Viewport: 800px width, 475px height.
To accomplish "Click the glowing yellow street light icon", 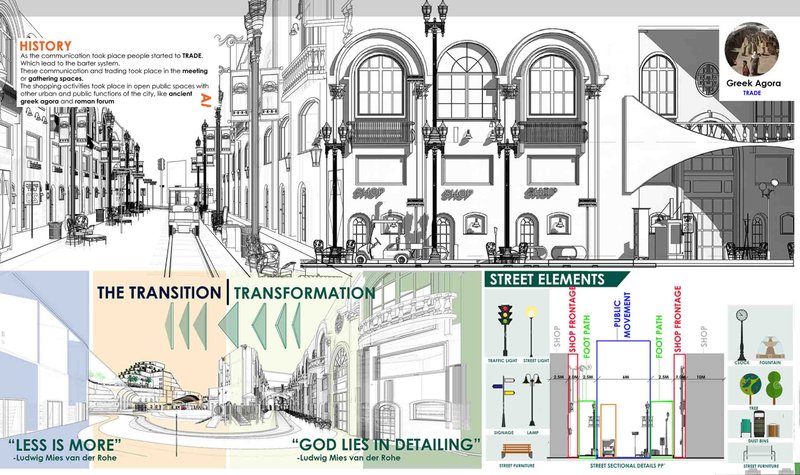I will (x=531, y=331).
